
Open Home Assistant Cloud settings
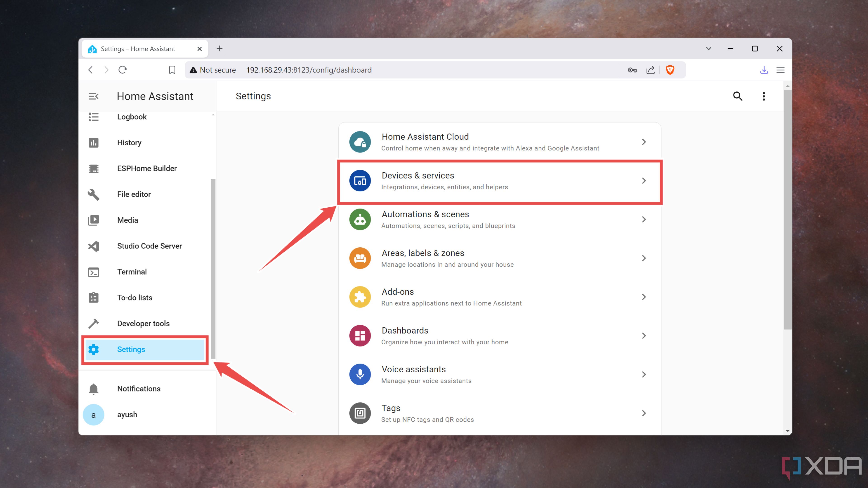[500, 141]
